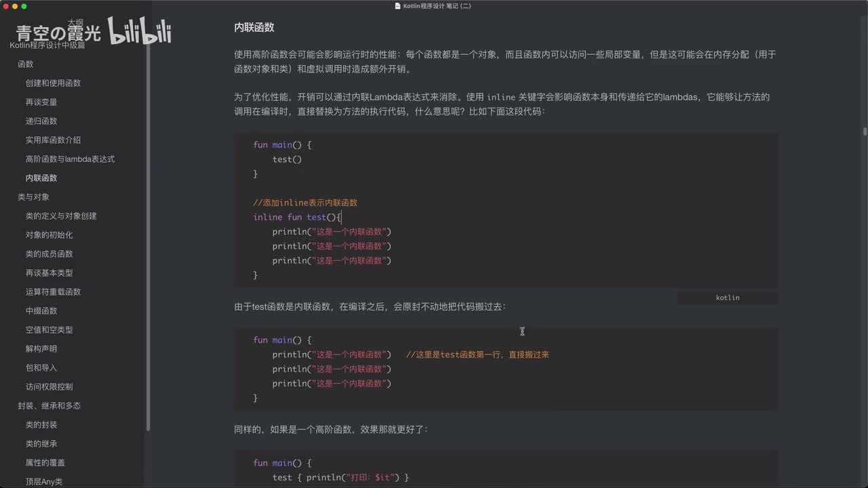Go to 空值和空类型 in the sidebar
The image size is (868, 488).
49,330
